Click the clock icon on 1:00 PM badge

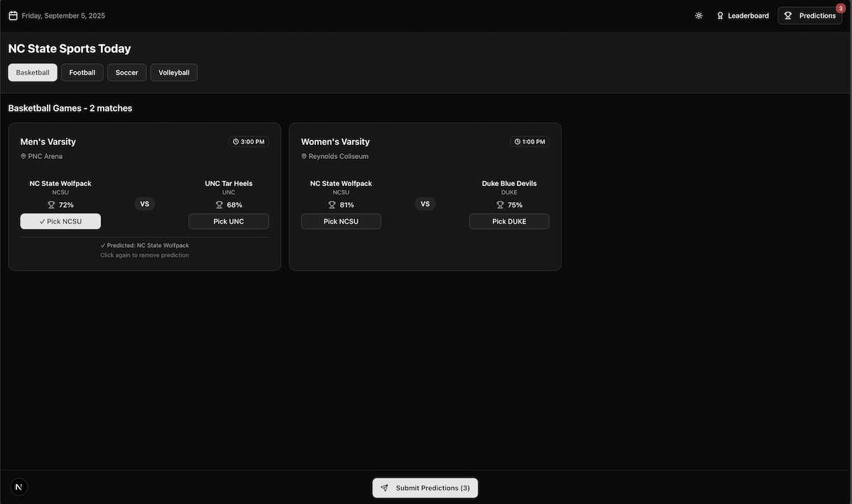[x=517, y=142]
